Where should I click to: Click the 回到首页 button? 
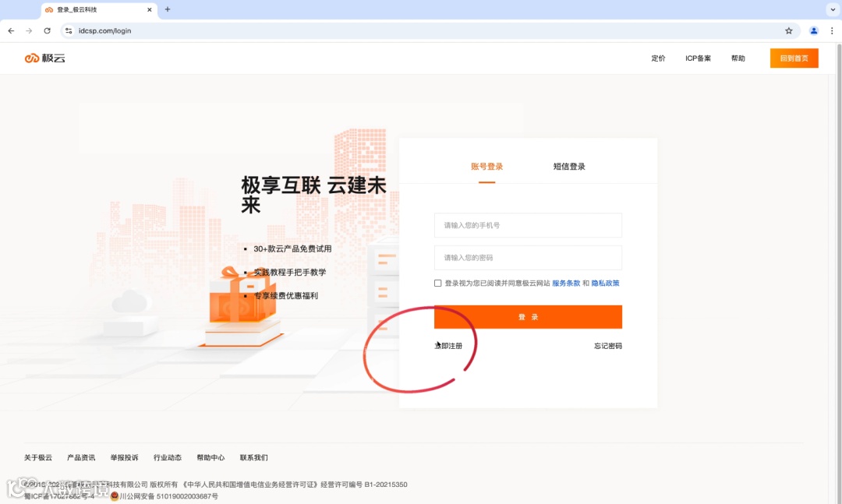794,58
